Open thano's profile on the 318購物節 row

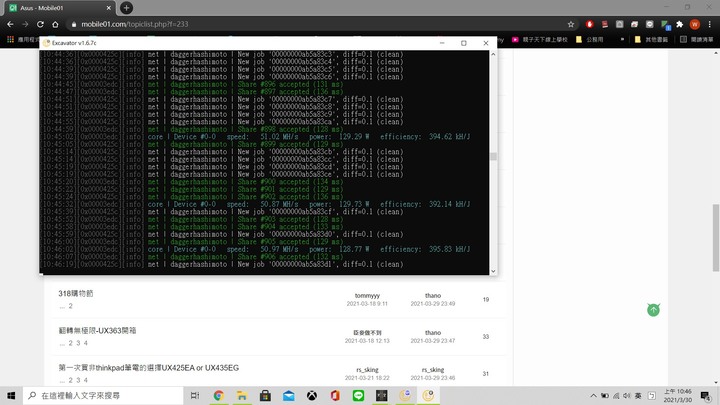(x=433, y=296)
